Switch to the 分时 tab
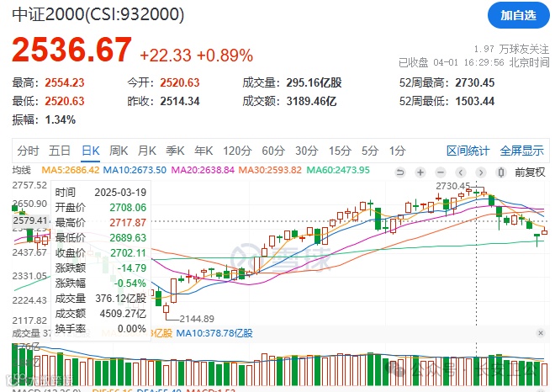555x392 pixels. click(28, 151)
